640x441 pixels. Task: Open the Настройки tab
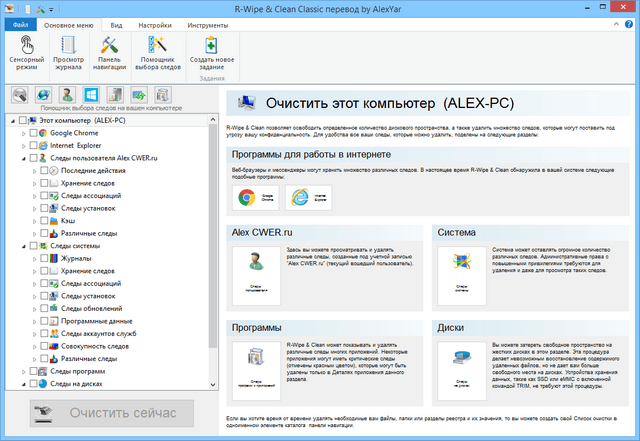pyautogui.click(x=155, y=25)
